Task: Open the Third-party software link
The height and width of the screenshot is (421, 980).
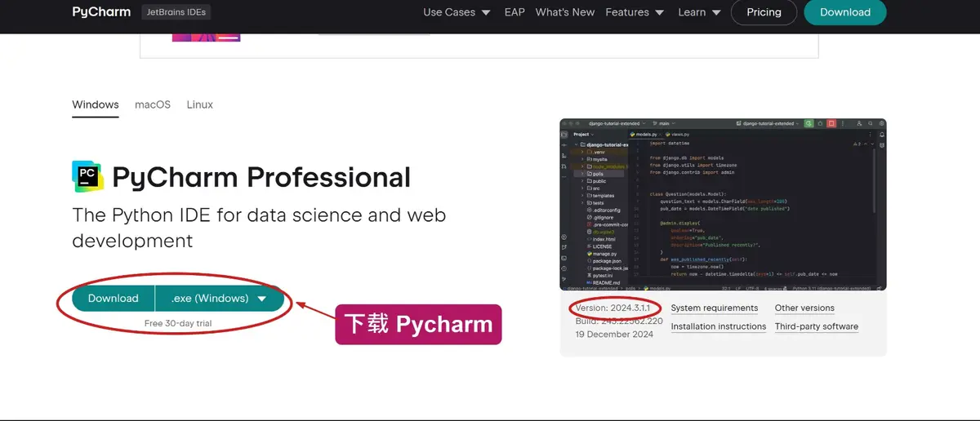Action: [817, 326]
